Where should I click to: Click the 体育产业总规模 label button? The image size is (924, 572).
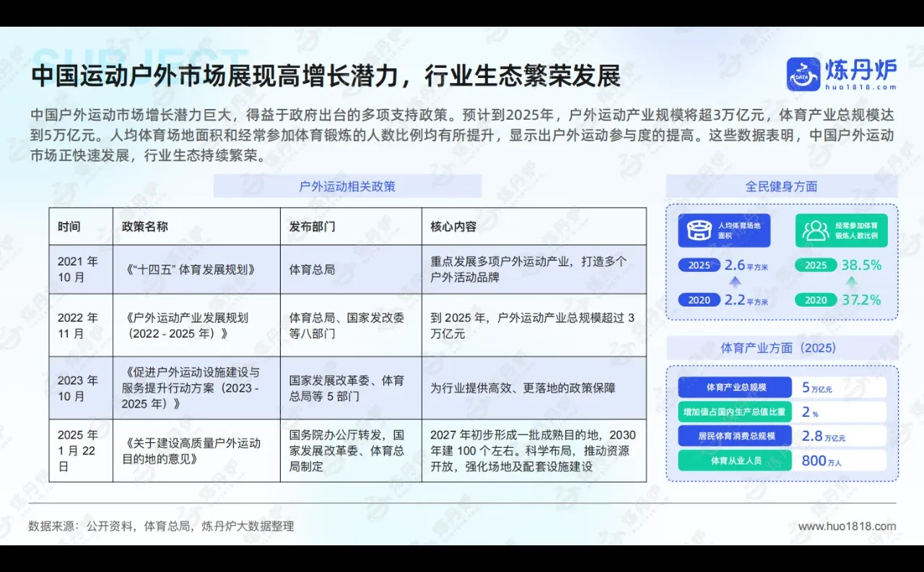[735, 387]
